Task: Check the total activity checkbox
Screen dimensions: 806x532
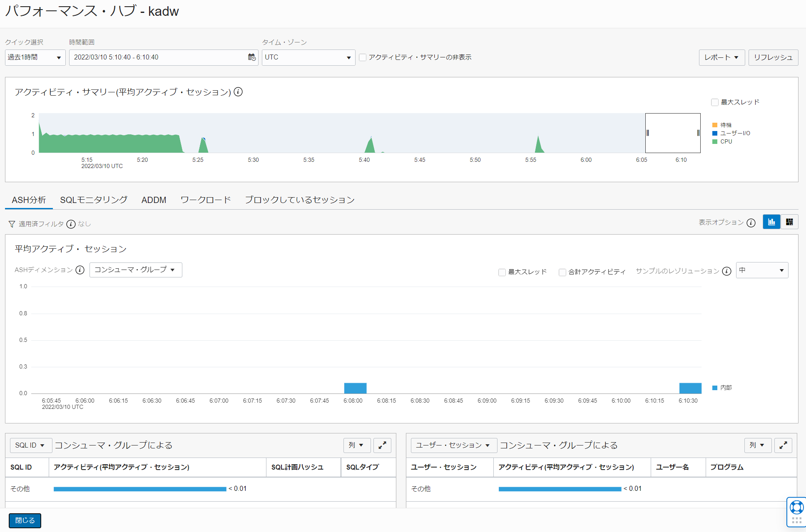Action: (x=562, y=272)
